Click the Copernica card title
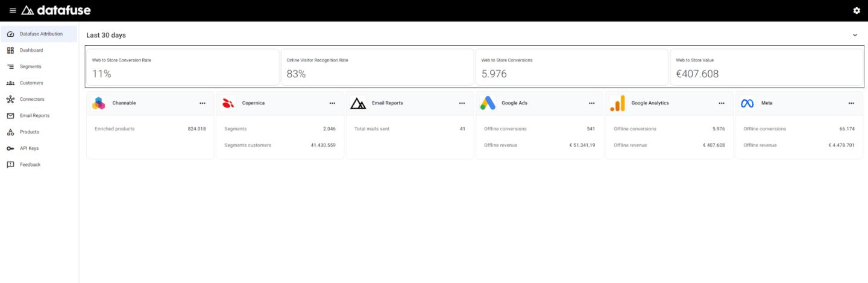 coord(253,103)
